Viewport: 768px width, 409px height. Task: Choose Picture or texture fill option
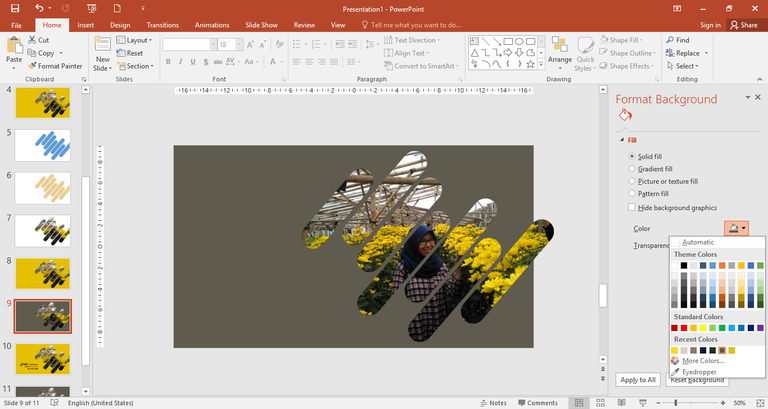point(631,181)
